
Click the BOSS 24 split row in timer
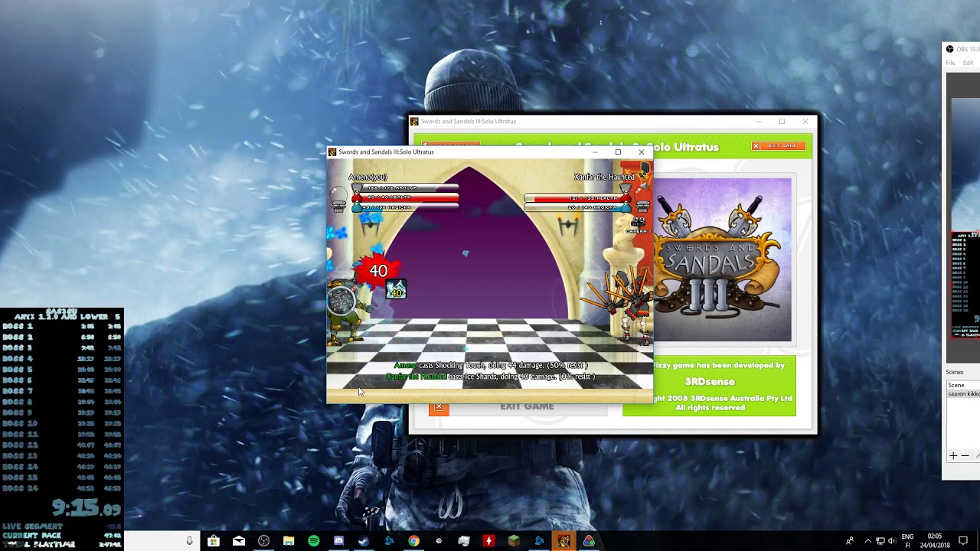(x=61, y=488)
